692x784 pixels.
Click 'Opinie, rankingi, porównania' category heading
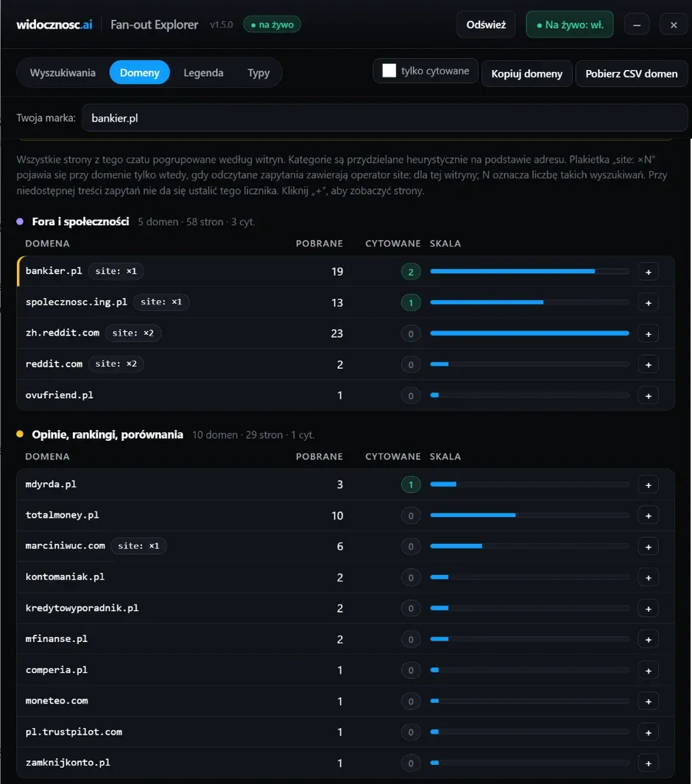pyautogui.click(x=107, y=434)
